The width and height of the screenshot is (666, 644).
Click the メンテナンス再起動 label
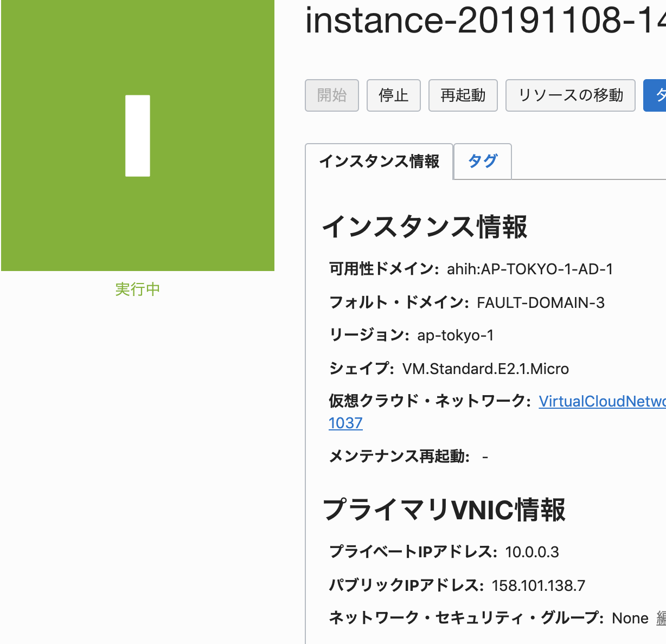(399, 456)
